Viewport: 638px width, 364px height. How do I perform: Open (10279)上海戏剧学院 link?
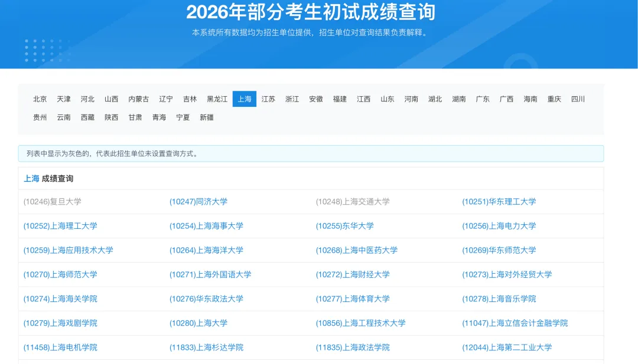[60, 323]
